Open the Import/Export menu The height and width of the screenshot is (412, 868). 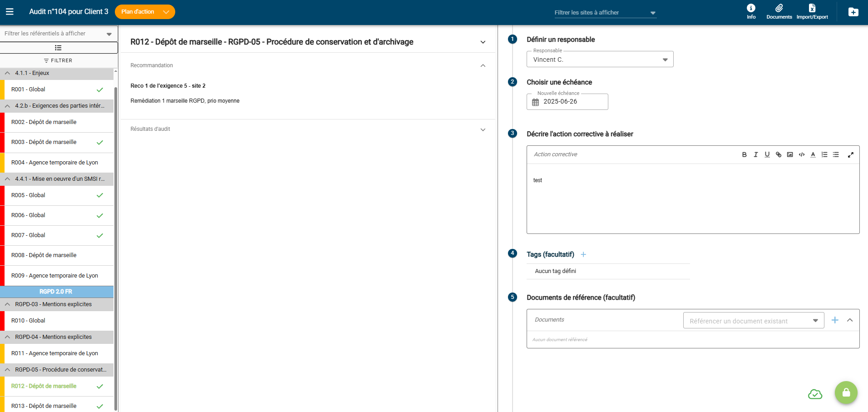click(812, 11)
